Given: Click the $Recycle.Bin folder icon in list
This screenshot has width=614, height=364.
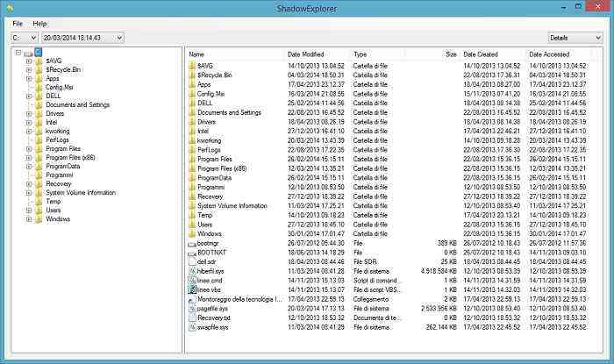Looking at the screenshot, I should 192,75.
